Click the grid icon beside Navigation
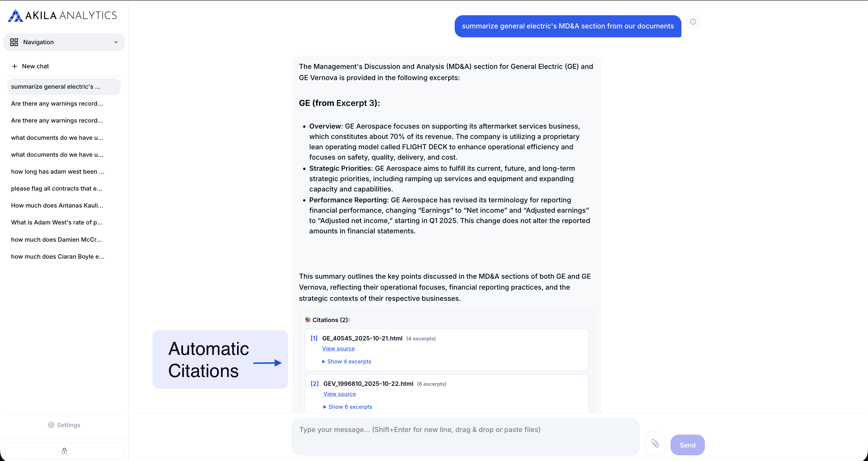The image size is (868, 461). pyautogui.click(x=14, y=42)
